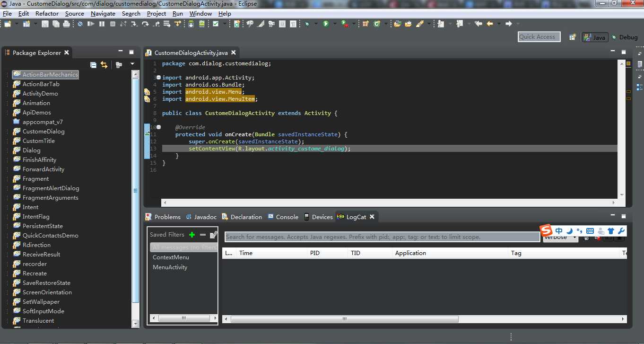
Task: Select the MenuActivity saved filter
Action: [170, 267]
